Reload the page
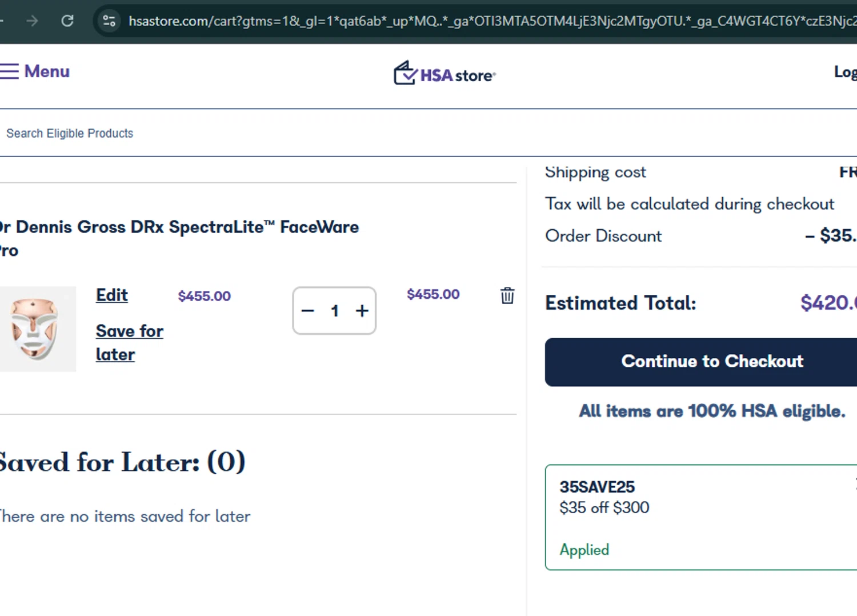 (x=67, y=21)
